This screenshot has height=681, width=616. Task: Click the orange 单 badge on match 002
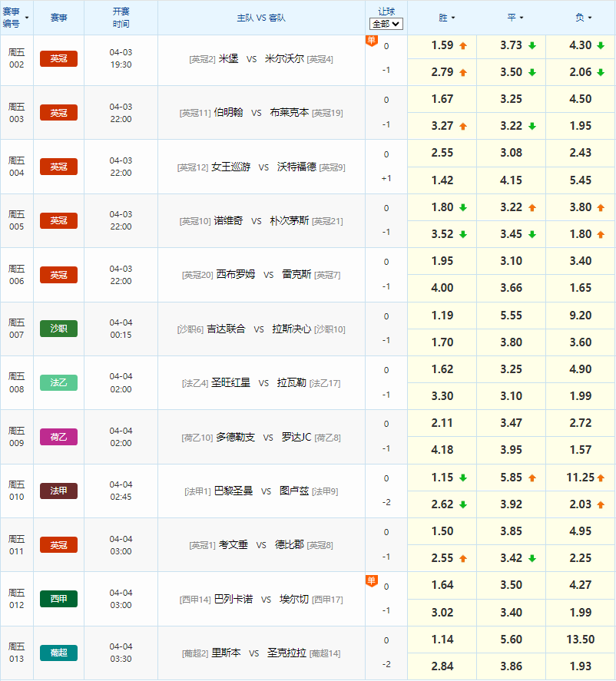pyautogui.click(x=372, y=41)
